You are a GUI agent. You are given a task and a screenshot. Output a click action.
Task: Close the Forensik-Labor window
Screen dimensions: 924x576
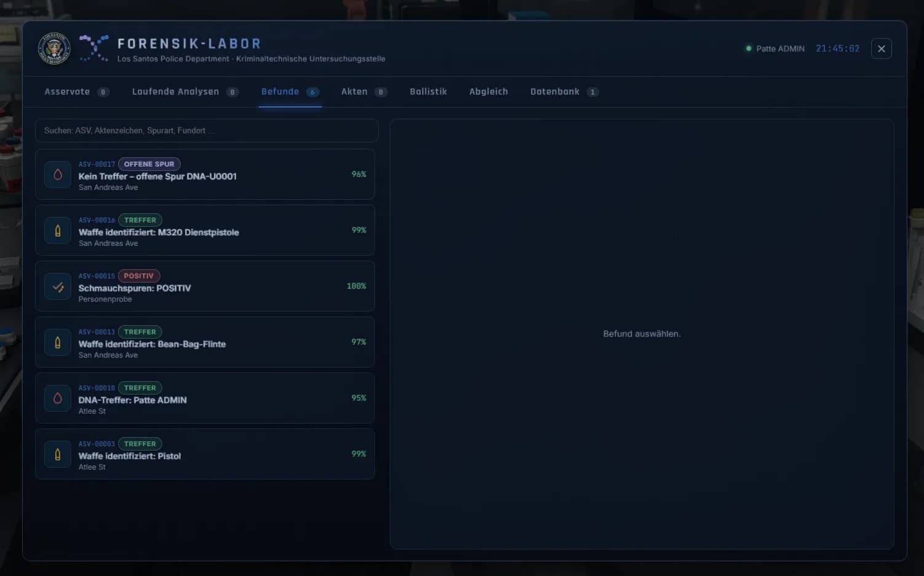coord(882,49)
